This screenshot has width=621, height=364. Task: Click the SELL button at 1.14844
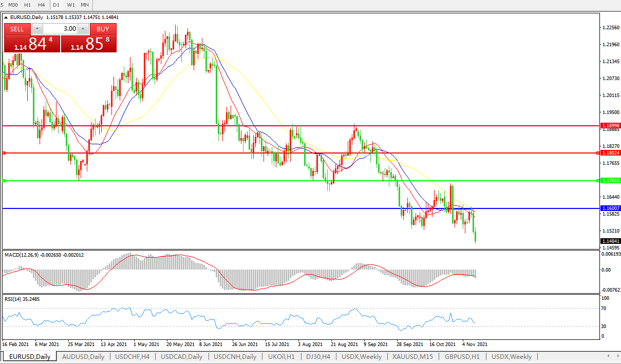(32, 44)
